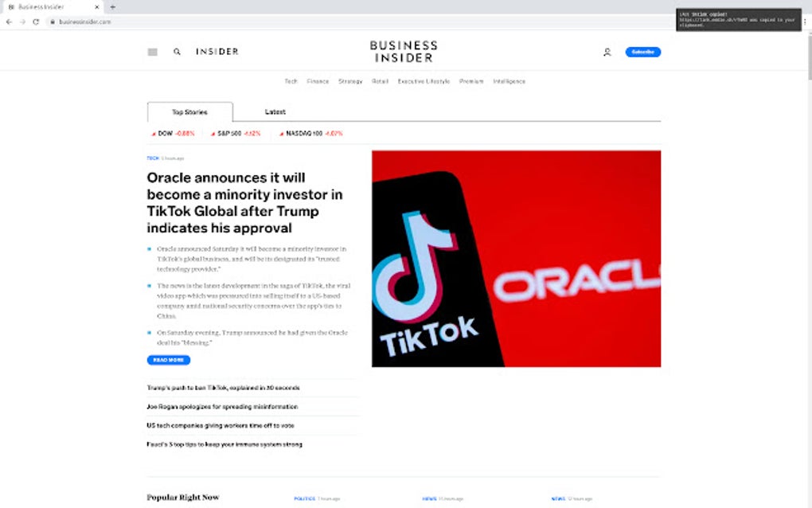Screen dimensions: 812x508
Task: Dismiss the link copied notification
Action: [x=738, y=18]
